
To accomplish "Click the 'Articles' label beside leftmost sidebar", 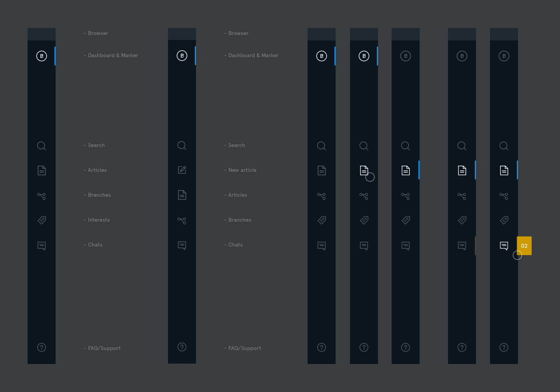I will tap(97, 170).
